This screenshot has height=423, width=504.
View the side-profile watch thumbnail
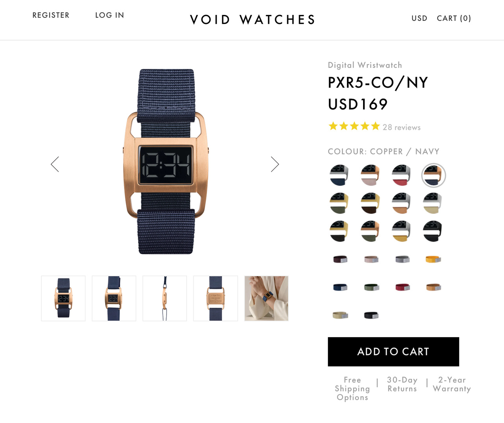165,298
